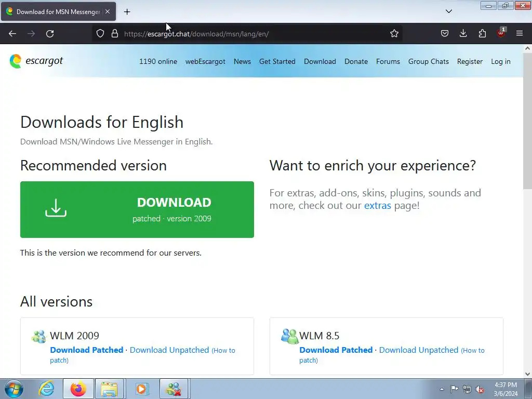Open Group Chats in the navigation
Viewport: 532px width, 399px height.
[x=429, y=61]
